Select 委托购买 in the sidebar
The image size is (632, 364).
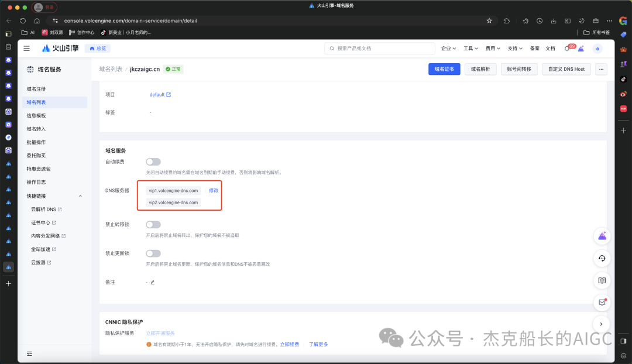point(36,156)
